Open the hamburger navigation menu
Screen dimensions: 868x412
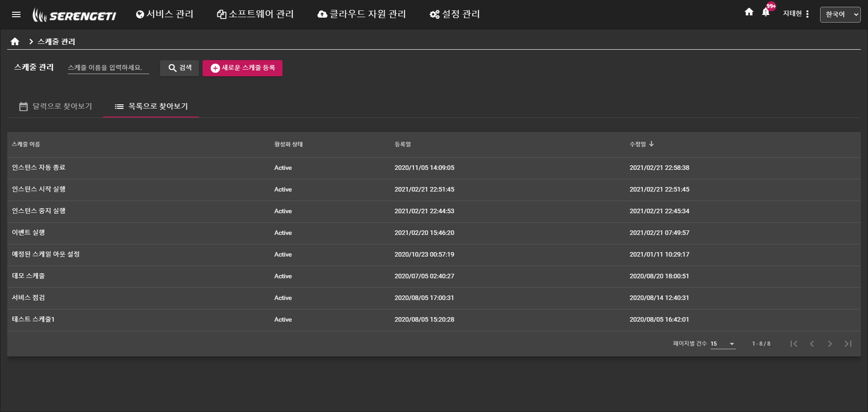(x=16, y=14)
